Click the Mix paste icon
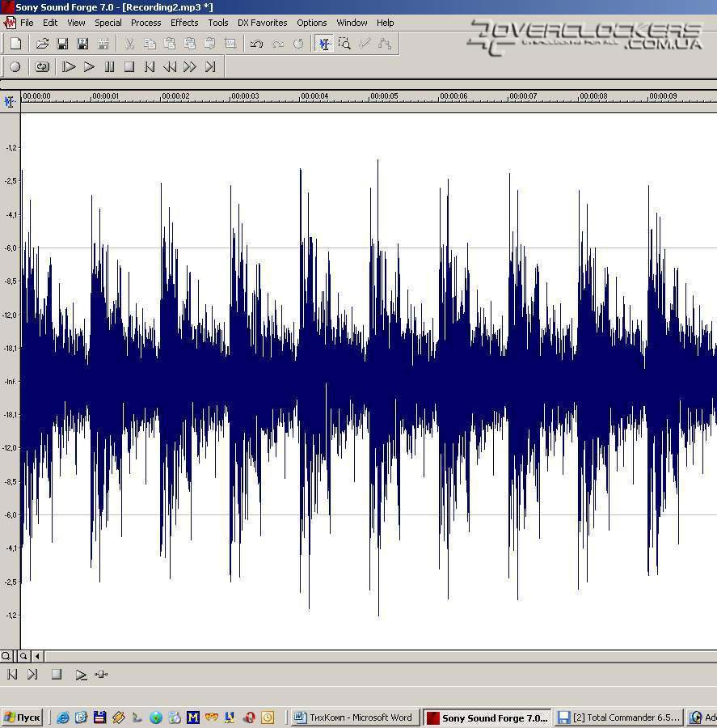Image resolution: width=717 pixels, height=728 pixels. 189,44
